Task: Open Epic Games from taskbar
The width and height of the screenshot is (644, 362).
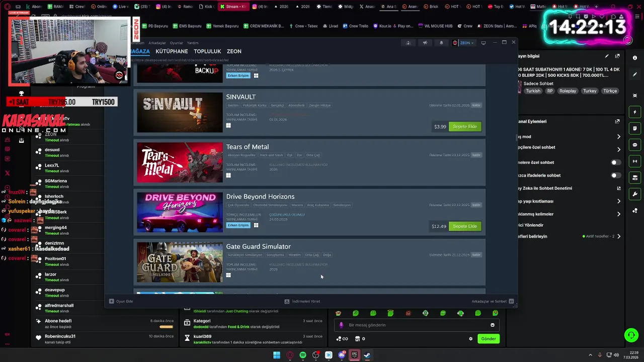Action: [x=354, y=355]
